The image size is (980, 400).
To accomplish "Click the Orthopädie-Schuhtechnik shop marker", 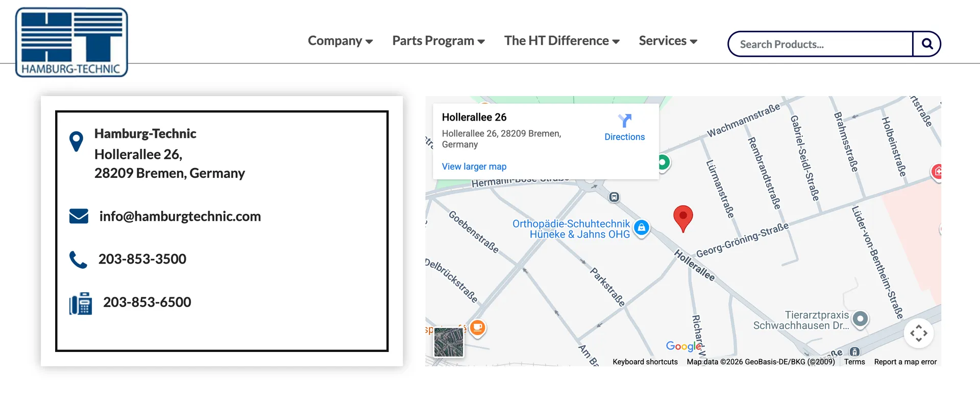I will tap(642, 227).
